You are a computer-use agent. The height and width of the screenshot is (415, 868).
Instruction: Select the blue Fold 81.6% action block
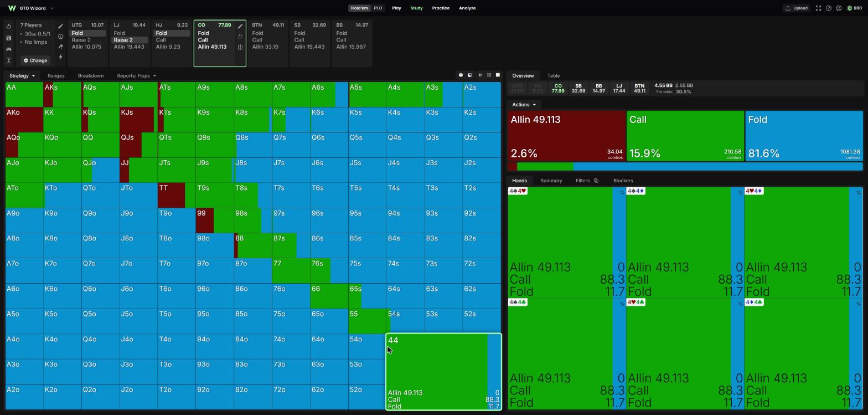[804, 136]
